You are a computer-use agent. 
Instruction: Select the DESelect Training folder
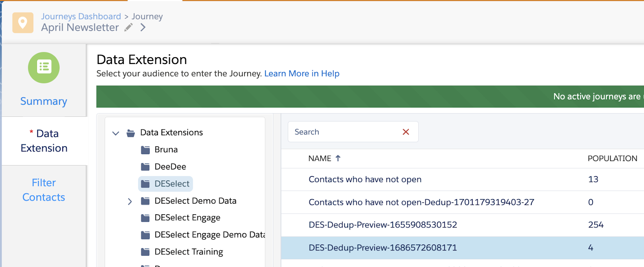189,252
